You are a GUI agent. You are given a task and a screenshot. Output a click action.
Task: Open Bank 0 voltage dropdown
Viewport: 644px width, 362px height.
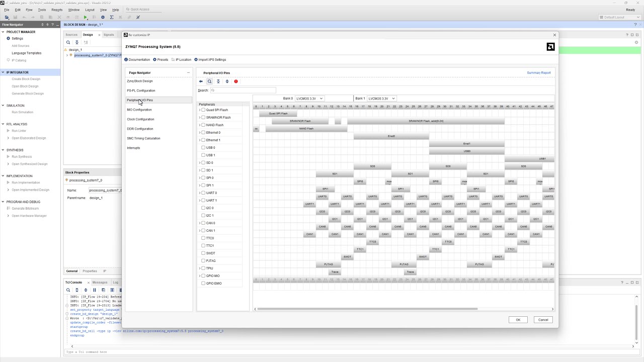[x=309, y=99]
